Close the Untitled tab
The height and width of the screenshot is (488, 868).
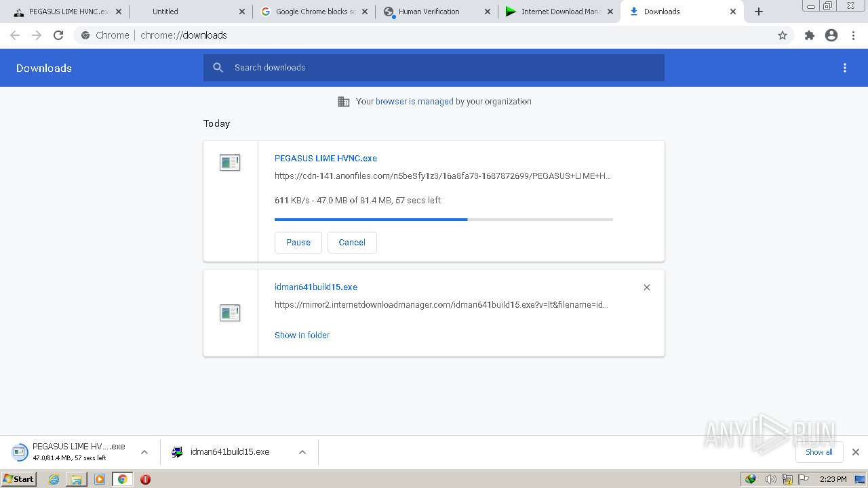[242, 12]
